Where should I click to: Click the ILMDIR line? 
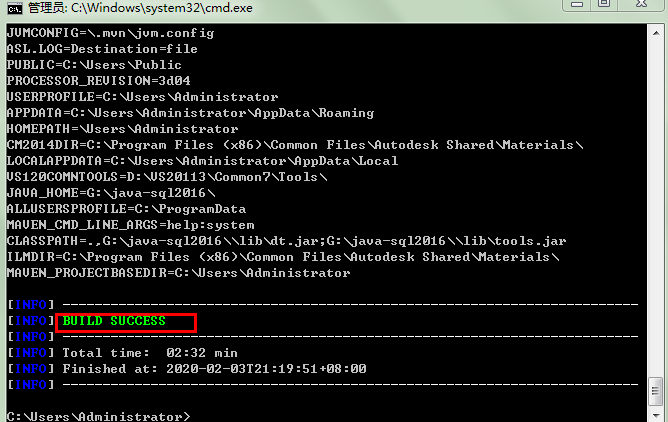point(283,257)
